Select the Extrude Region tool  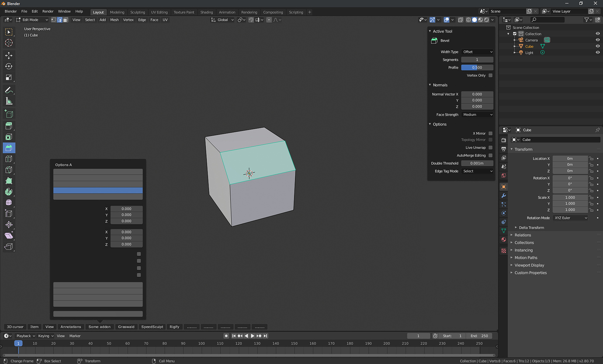tap(9, 126)
